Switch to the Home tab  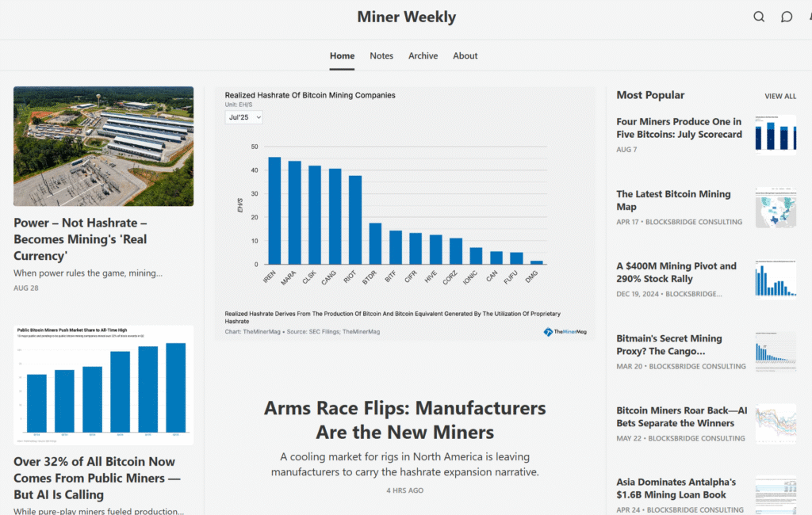(343, 56)
